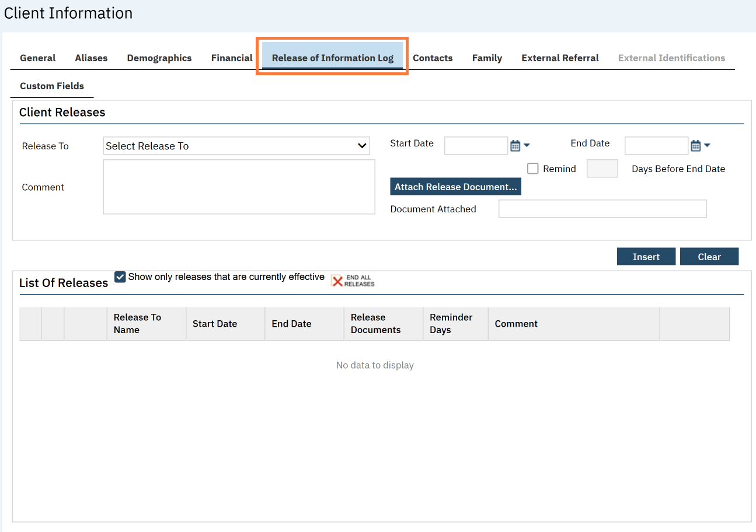
Task: Click Attach Release Document button
Action: [455, 187]
